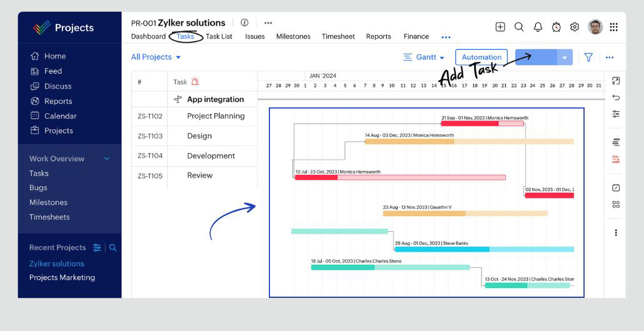Click Gantt bar 21 Sep - 01 Nov Monica Hemsworth

click(482, 124)
